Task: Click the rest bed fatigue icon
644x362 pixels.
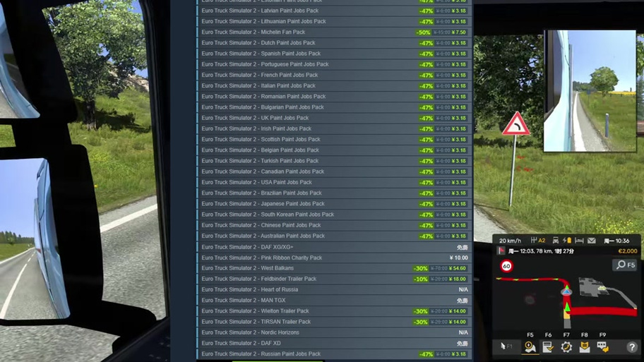Action: [579, 241]
